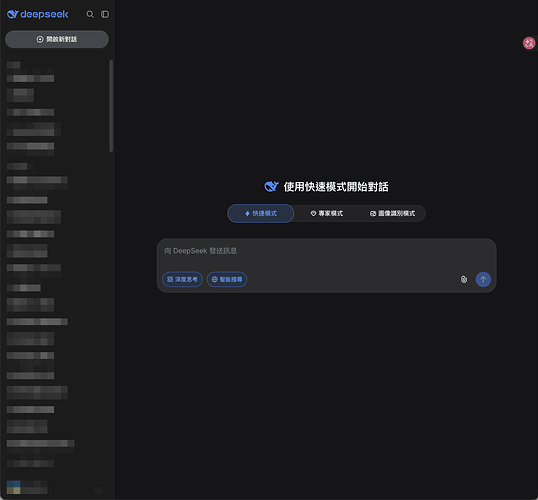538x500 pixels.
Task: Open the first blurred chat history item
Action: point(30,79)
